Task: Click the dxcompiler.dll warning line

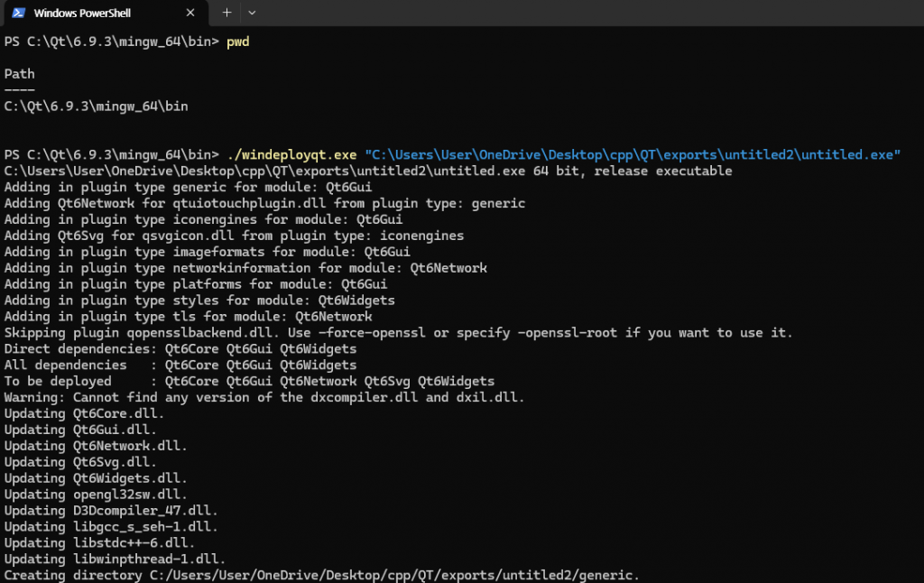Action: pyautogui.click(x=263, y=398)
